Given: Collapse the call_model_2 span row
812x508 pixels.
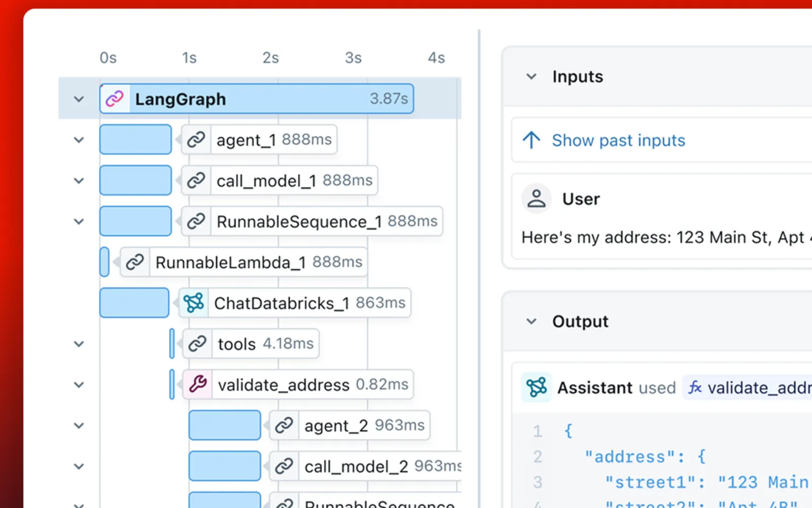Looking at the screenshot, I should tap(79, 466).
